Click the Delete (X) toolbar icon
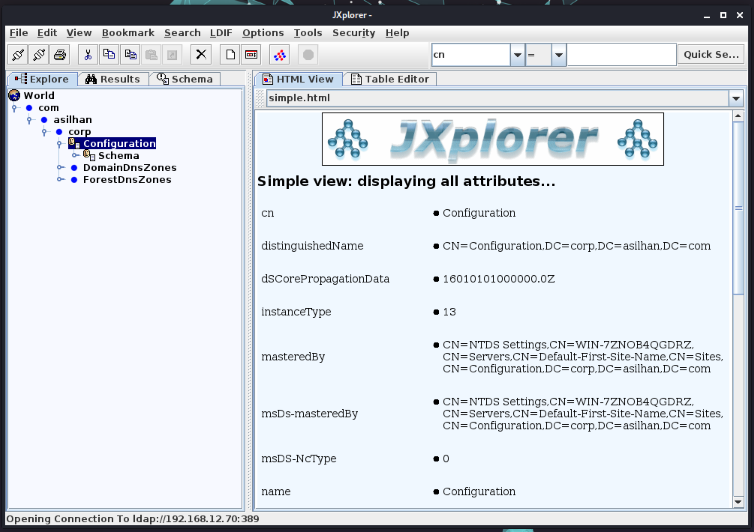 click(201, 54)
